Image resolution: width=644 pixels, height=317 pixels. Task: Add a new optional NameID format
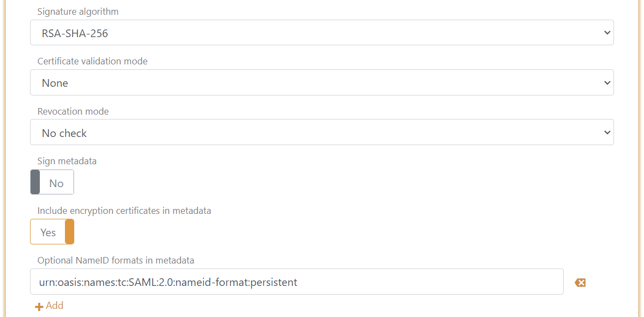[x=49, y=306]
